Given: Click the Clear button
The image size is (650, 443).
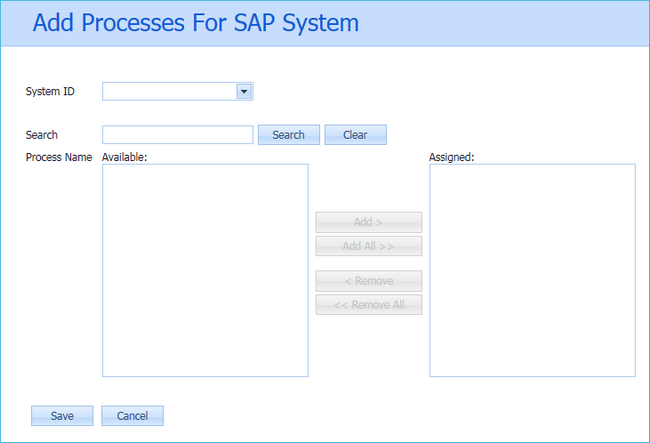Looking at the screenshot, I should point(355,135).
